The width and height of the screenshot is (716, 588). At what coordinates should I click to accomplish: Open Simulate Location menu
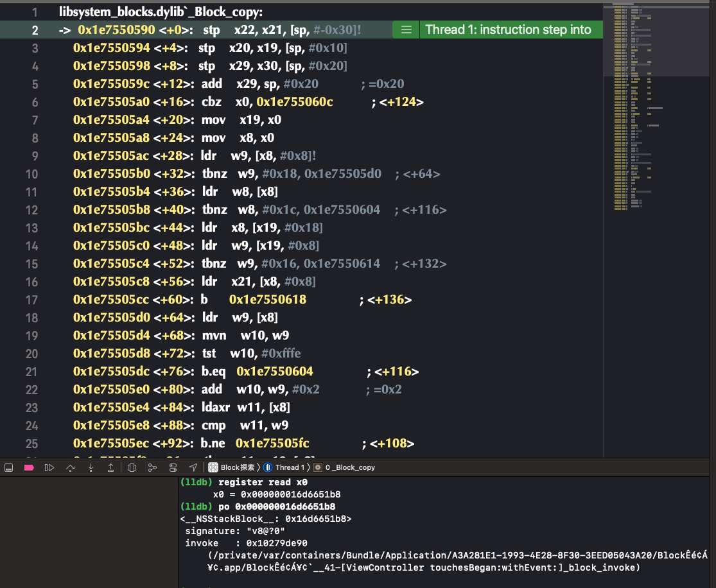(x=193, y=467)
